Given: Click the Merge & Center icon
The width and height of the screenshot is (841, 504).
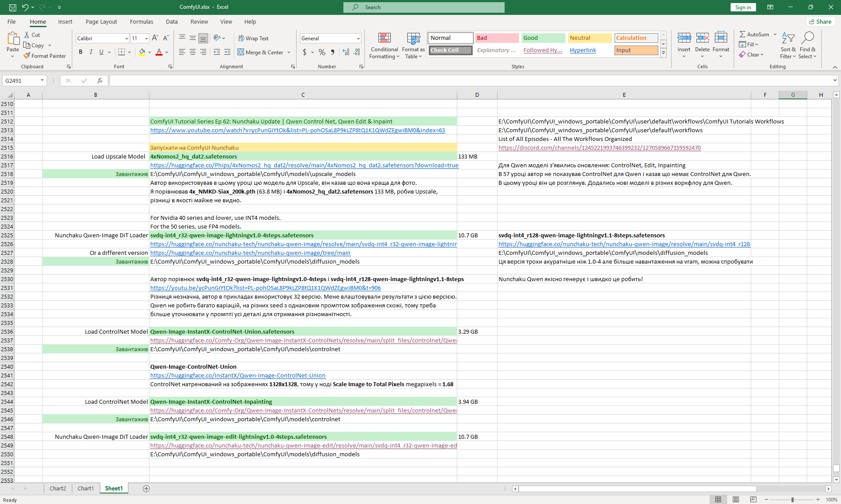Looking at the screenshot, I should [241, 52].
